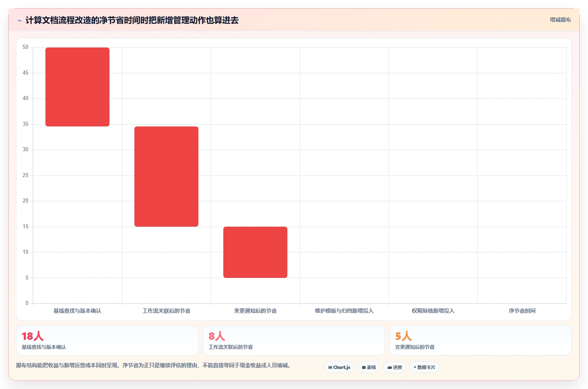The image size is (588, 389).
Task: Click the red bar for 工作流关联后的节省
Action: point(166,176)
